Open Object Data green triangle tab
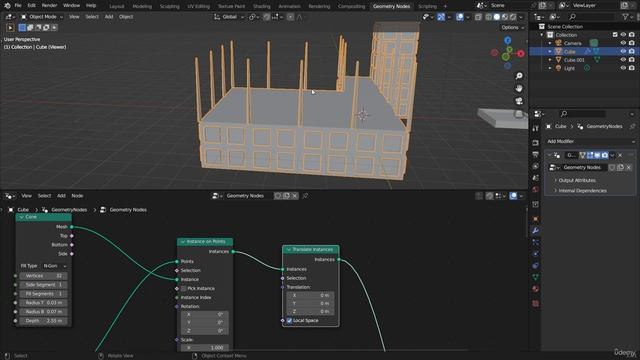This screenshot has width=640, height=360. pos(536,277)
